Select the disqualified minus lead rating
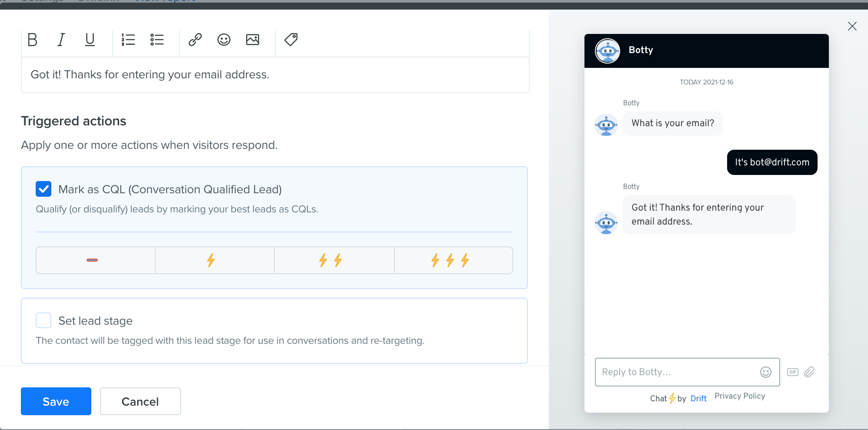 pos(96,260)
